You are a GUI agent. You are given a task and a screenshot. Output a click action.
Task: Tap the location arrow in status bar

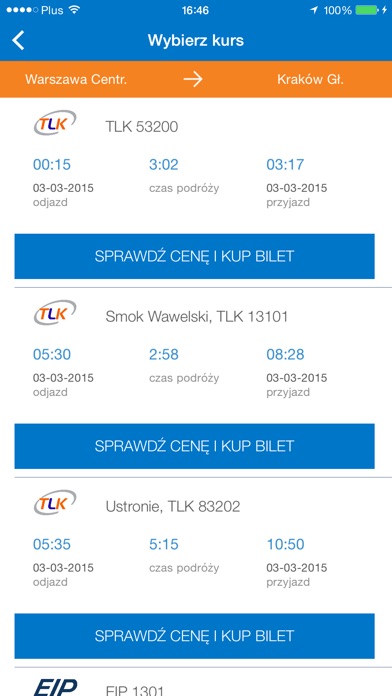click(x=314, y=10)
